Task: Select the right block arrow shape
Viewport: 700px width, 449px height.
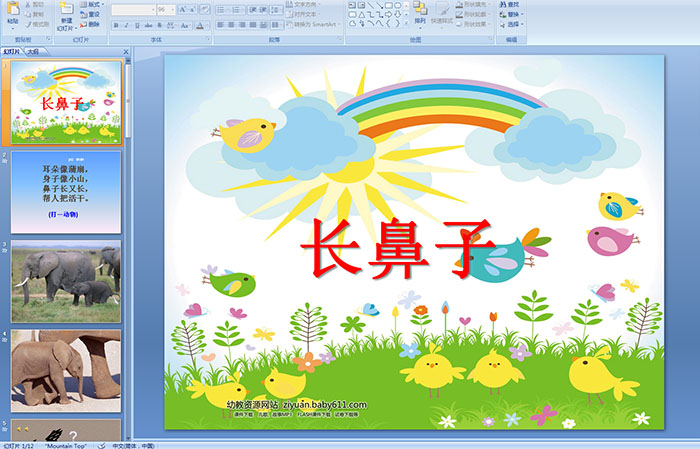Action: [x=388, y=15]
